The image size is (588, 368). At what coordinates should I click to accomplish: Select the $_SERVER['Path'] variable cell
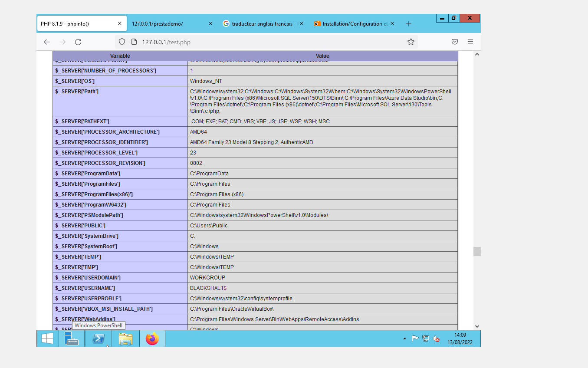tap(120, 101)
